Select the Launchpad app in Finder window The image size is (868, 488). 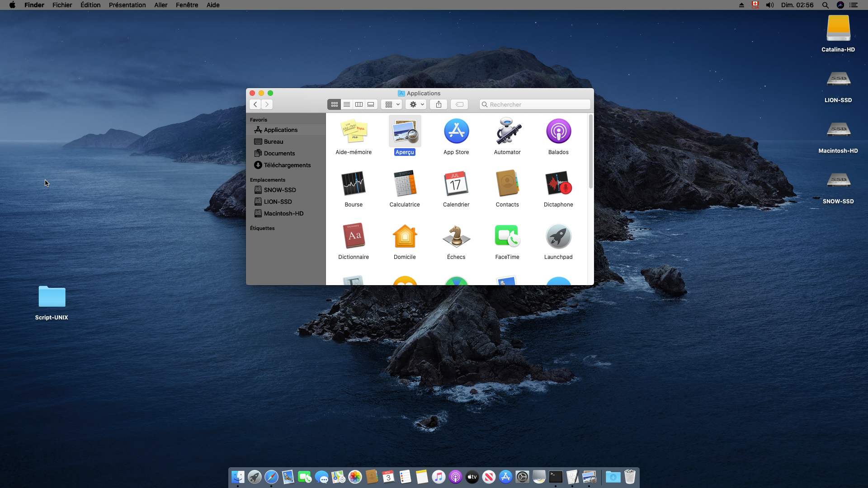tap(558, 236)
